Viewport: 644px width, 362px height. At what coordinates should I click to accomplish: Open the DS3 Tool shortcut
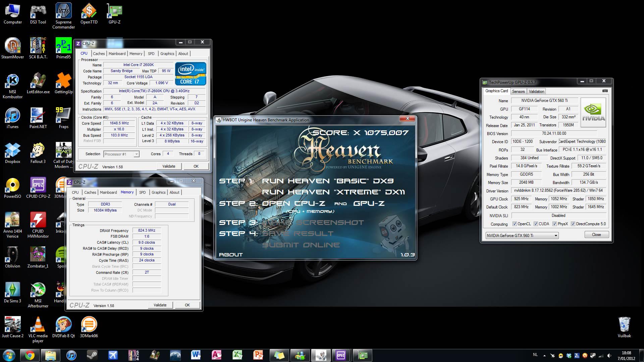coord(38,14)
